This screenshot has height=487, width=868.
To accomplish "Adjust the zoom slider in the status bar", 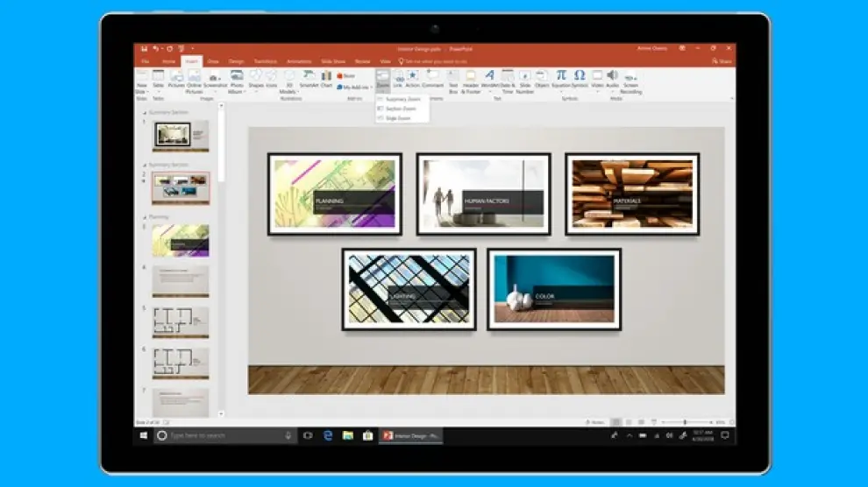I will tap(685, 422).
